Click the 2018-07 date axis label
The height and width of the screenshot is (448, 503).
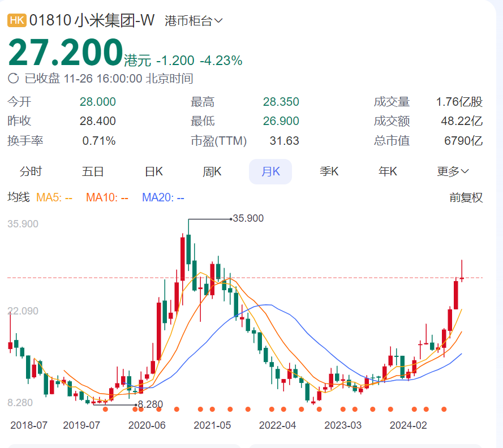coord(29,425)
